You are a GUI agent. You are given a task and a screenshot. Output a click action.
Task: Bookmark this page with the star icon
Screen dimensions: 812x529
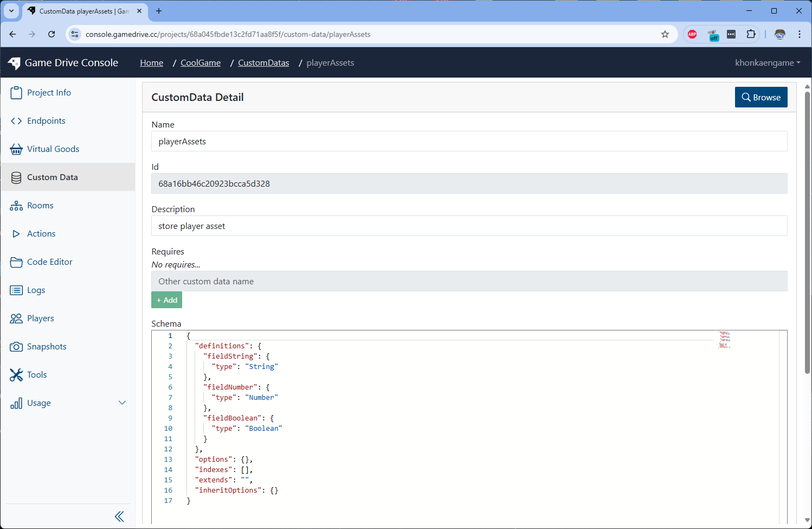665,34
